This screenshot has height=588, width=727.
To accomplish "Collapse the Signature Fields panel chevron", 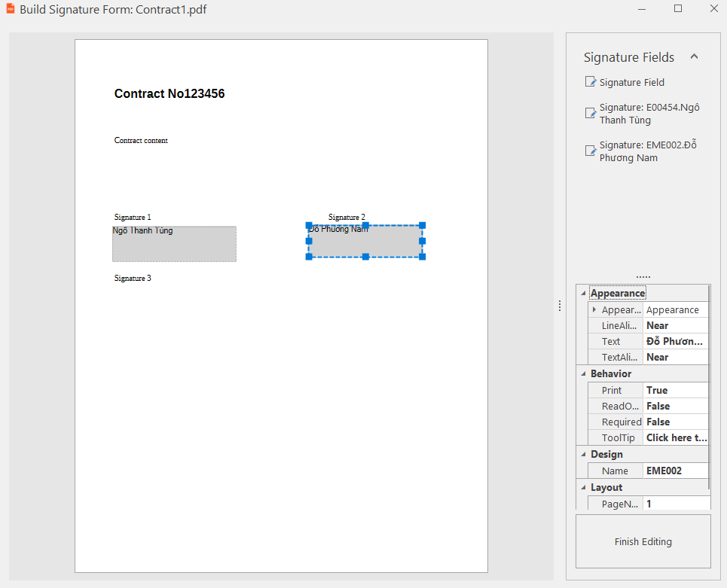I will tap(694, 56).
